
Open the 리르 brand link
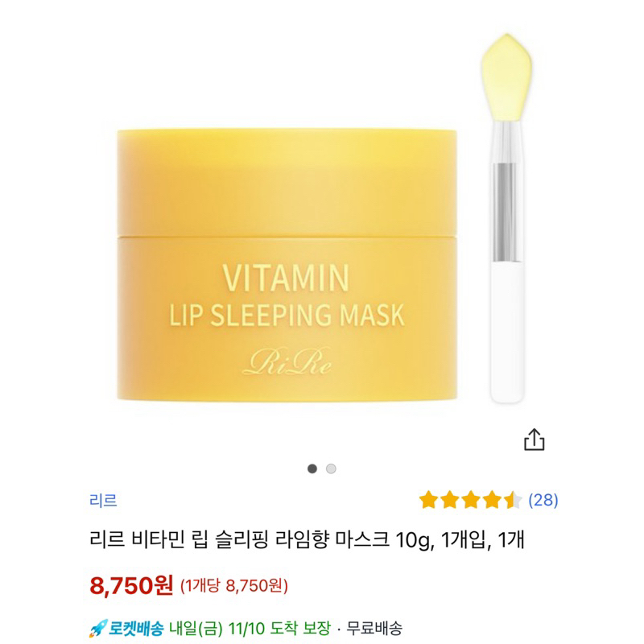(x=103, y=500)
